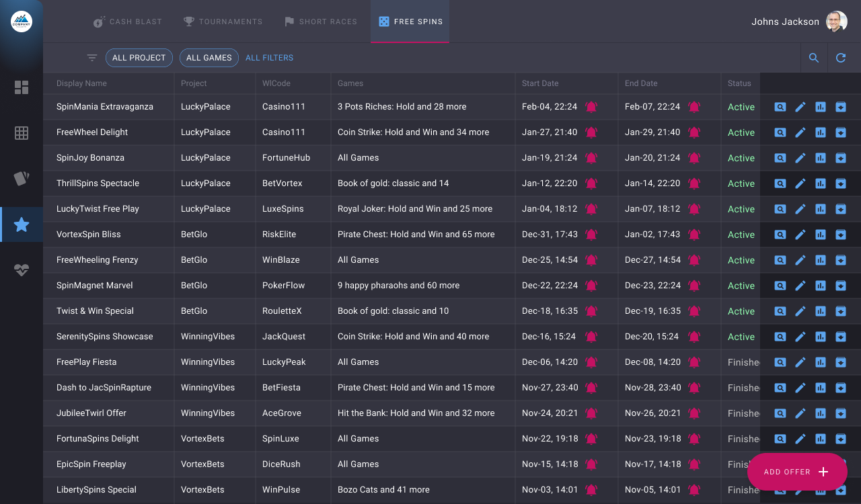Toggle the end date bell for VortexSpin Bliss
The image size is (861, 504).
click(694, 235)
